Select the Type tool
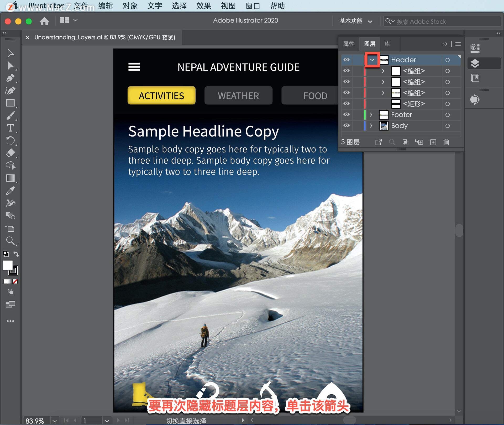The height and width of the screenshot is (425, 504). pyautogui.click(x=10, y=128)
